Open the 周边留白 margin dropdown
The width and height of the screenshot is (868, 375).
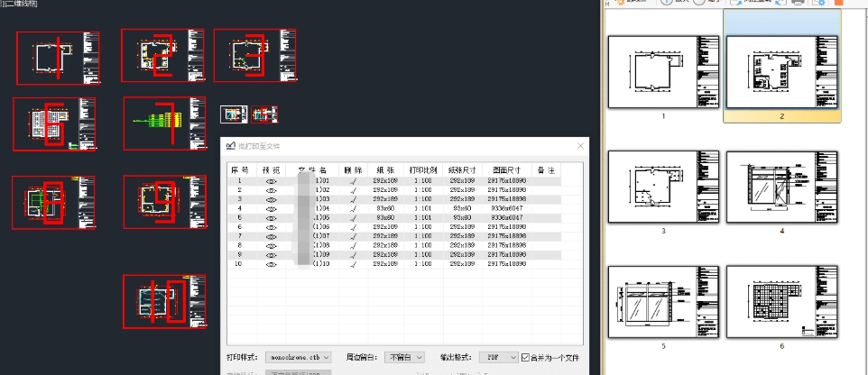(x=404, y=358)
